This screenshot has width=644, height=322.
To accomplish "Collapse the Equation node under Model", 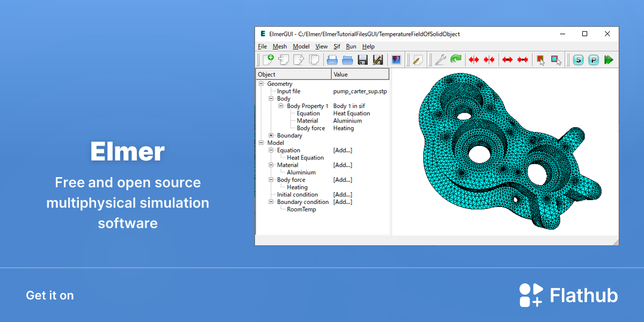I will pyautogui.click(x=271, y=150).
